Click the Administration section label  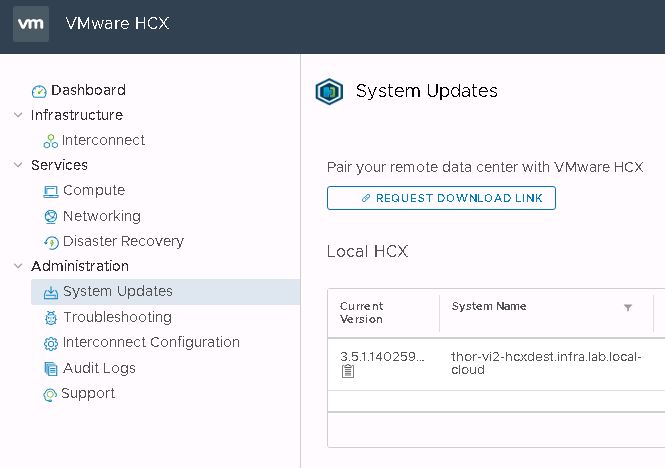click(x=80, y=266)
